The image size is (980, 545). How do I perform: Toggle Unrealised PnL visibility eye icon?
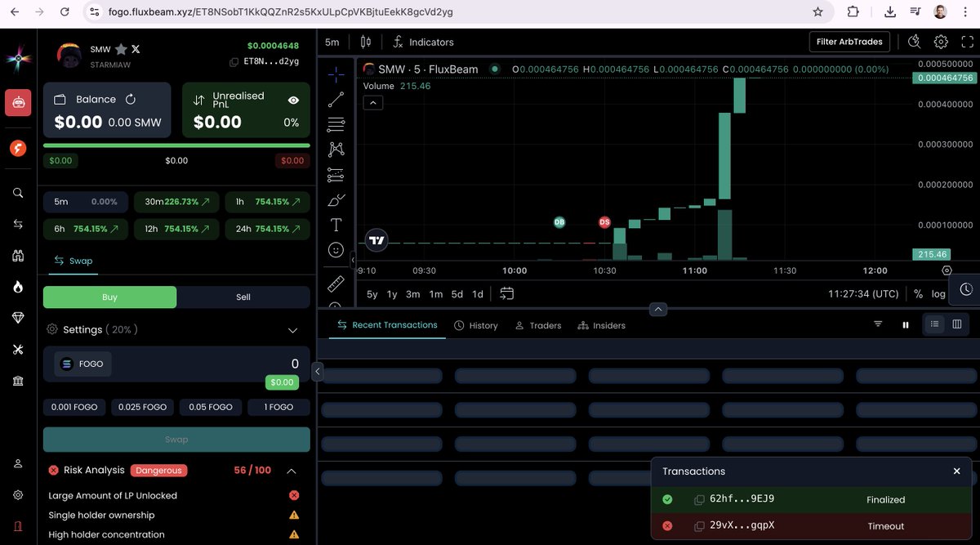coord(293,101)
